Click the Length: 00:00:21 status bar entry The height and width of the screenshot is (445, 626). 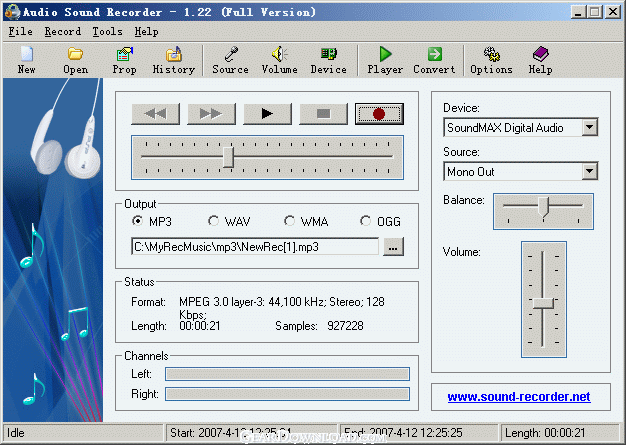(x=545, y=433)
